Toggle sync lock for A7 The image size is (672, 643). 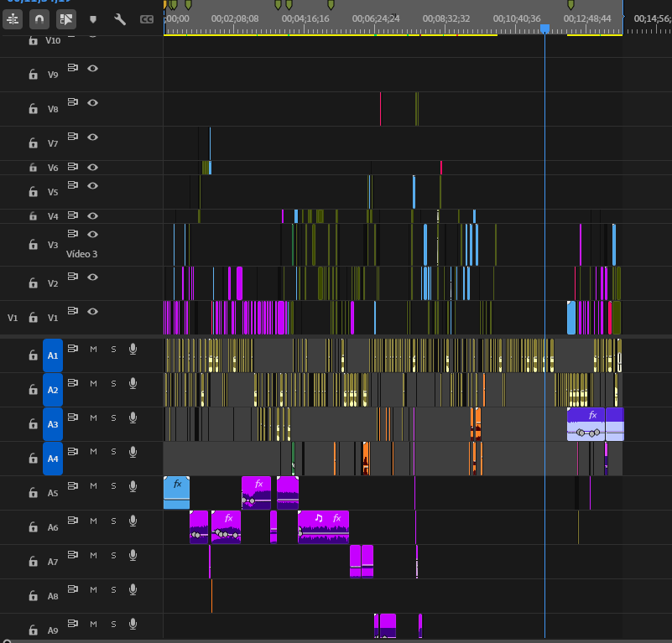point(73,555)
